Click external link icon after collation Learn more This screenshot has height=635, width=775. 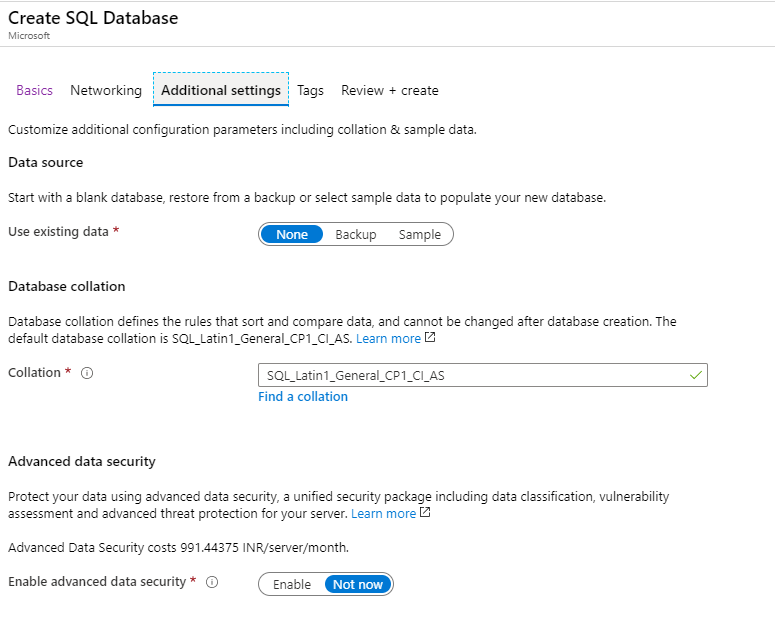coord(430,338)
